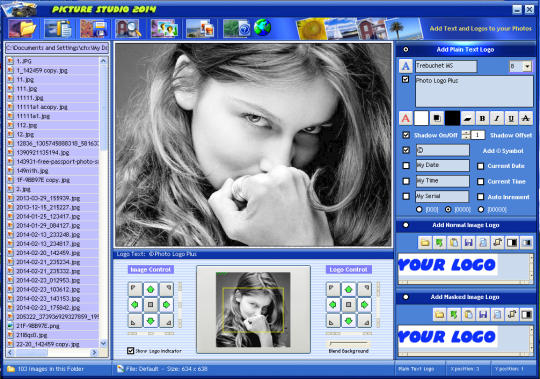
Task: Enable the My Serial checkbox
Action: (x=406, y=196)
